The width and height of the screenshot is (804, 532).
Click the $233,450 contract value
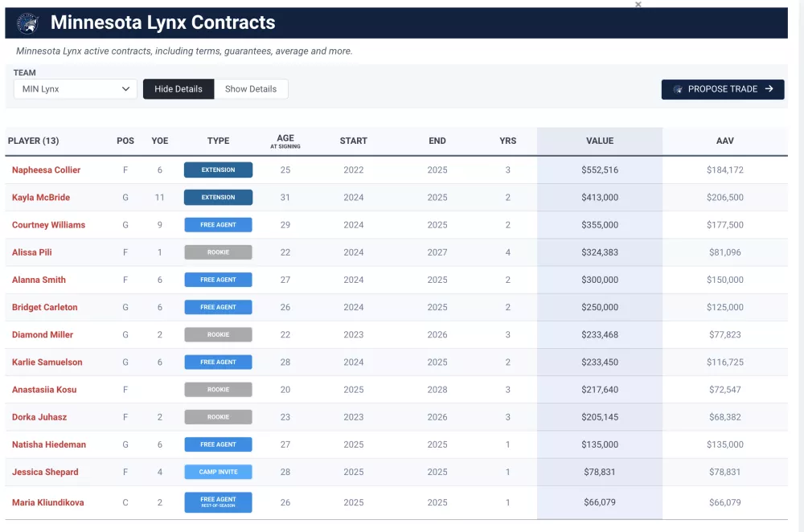coord(600,362)
